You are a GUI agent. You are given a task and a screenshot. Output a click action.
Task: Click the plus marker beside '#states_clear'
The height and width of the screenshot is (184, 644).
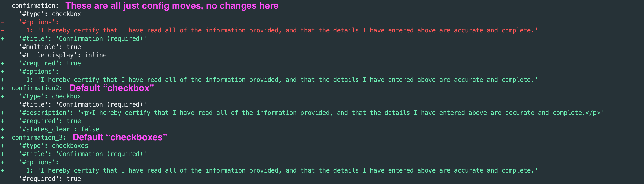click(2, 130)
